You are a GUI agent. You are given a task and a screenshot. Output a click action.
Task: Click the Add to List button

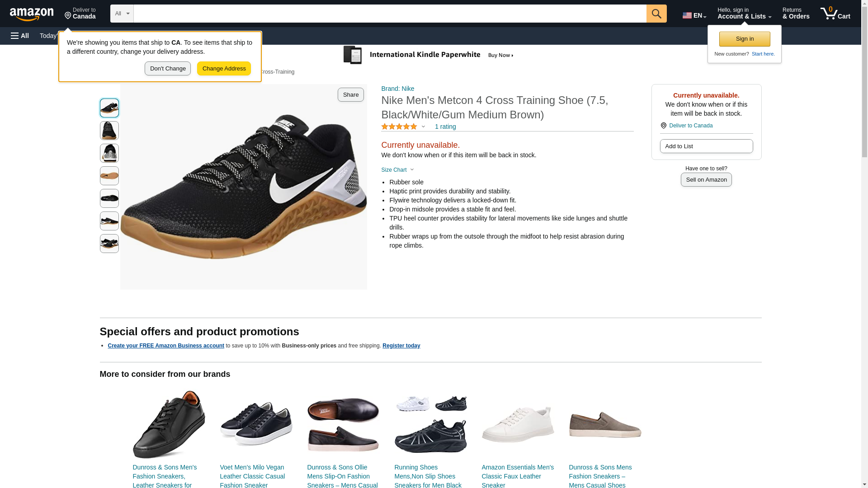coord(706,146)
